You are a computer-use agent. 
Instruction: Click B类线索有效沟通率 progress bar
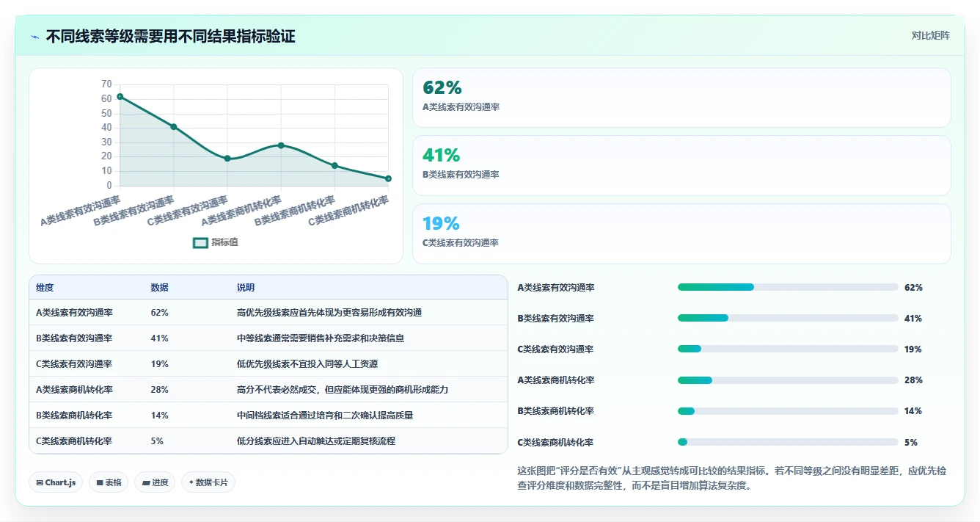point(788,318)
